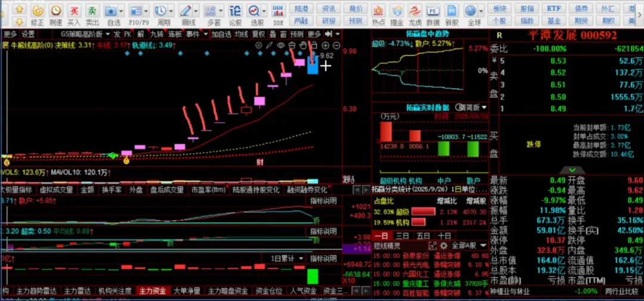Toggle 连板 indicator

175,33
